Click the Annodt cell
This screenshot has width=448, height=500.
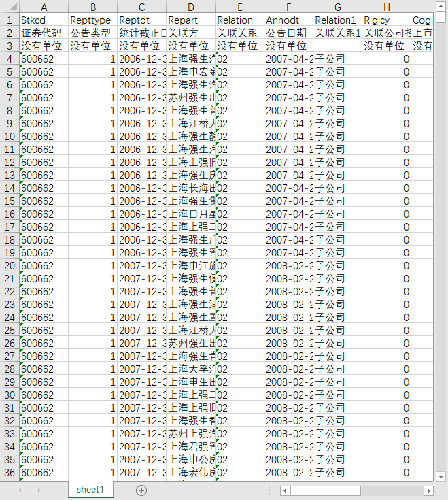pyautogui.click(x=288, y=20)
